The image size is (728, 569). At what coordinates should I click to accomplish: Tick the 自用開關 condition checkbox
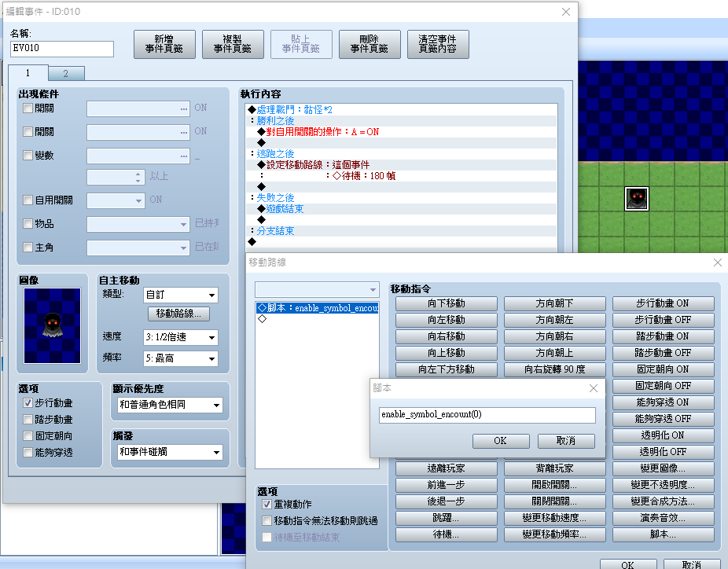[x=28, y=200]
